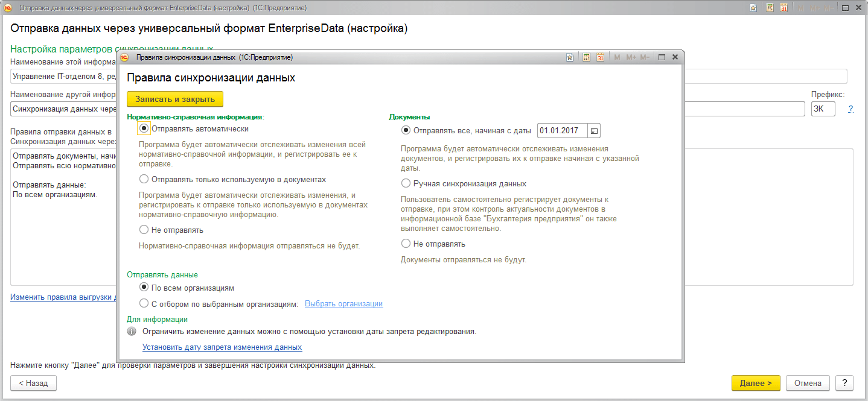Viewport: 868px width, 401px height.
Task: Click the info icon under 'Для информации'
Action: pos(132,331)
